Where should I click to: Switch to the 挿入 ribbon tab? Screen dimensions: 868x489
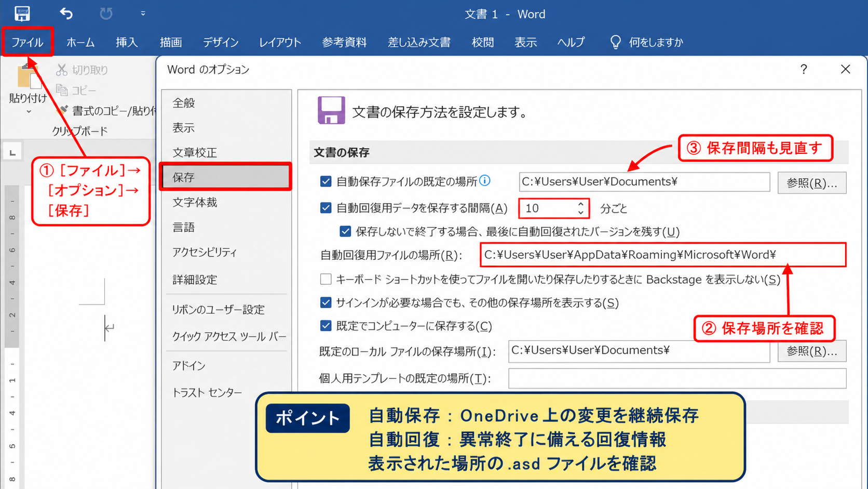tap(127, 42)
